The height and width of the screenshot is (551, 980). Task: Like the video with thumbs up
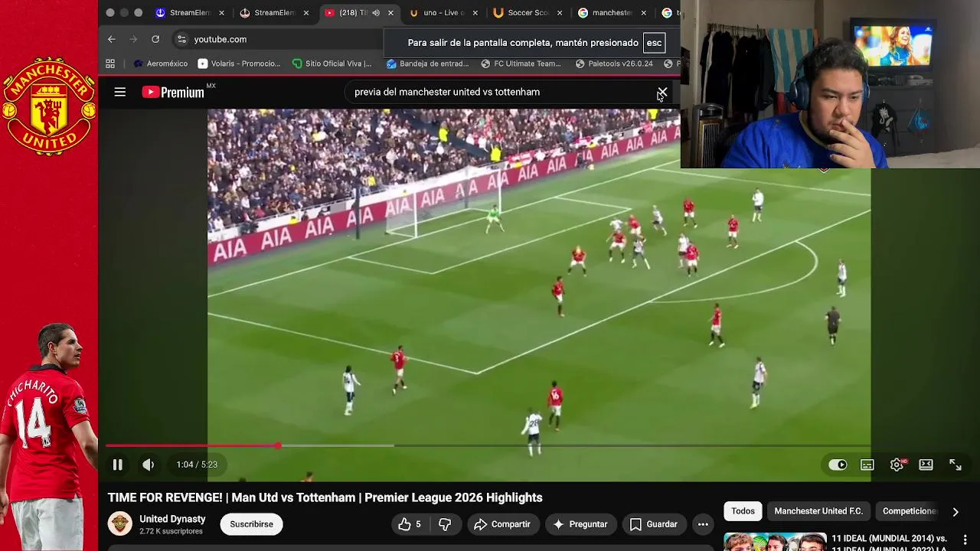point(409,524)
